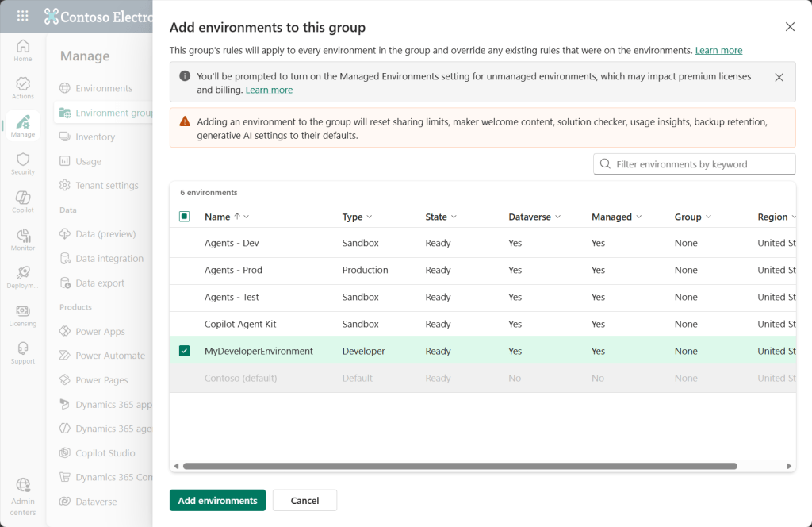Viewport: 812px width, 527px height.
Task: Follow Learn more link about group rules
Action: tap(718, 50)
